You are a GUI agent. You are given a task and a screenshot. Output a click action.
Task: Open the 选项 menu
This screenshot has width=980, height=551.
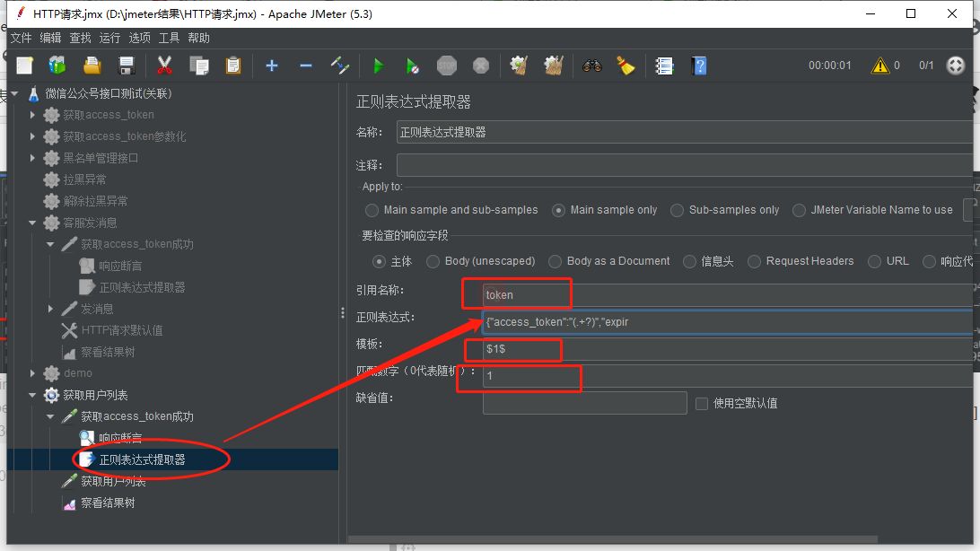click(139, 38)
